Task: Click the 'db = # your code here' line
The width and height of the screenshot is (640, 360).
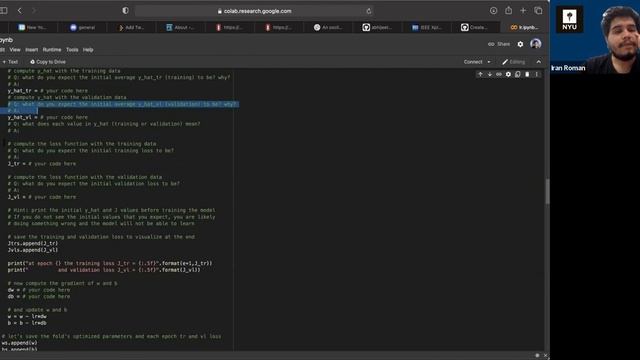Action: coord(39,296)
